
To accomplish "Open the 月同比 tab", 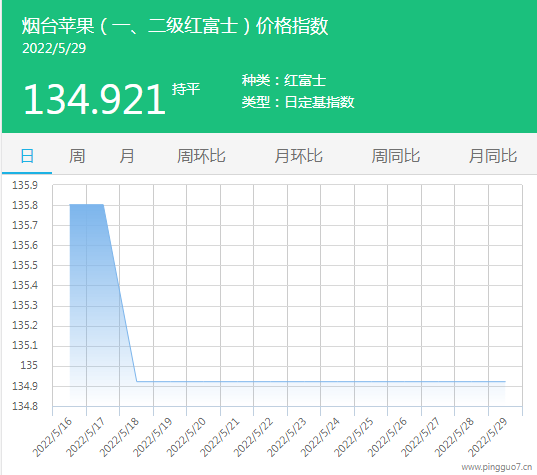I will [x=493, y=156].
